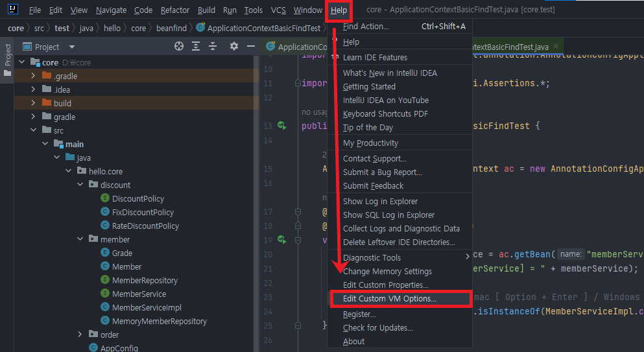Viewport: 644px width, 352px height.
Task: Select opened file locate target icon
Action: [x=178, y=47]
